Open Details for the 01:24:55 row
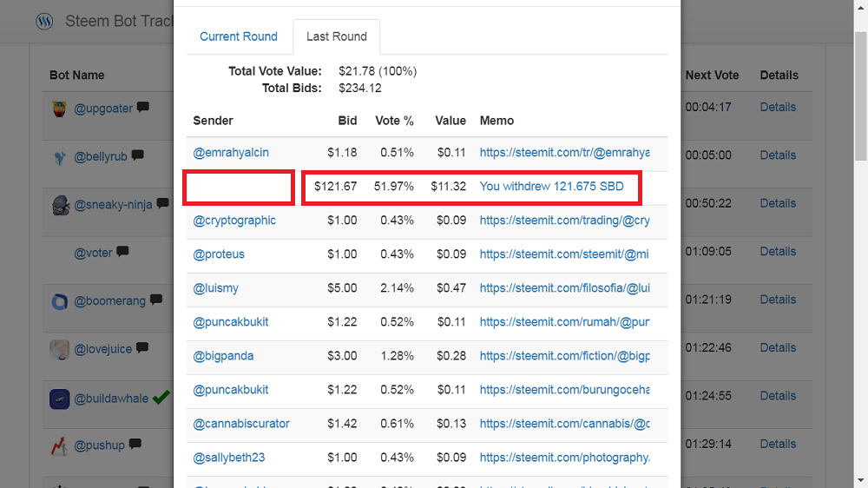 tap(778, 396)
